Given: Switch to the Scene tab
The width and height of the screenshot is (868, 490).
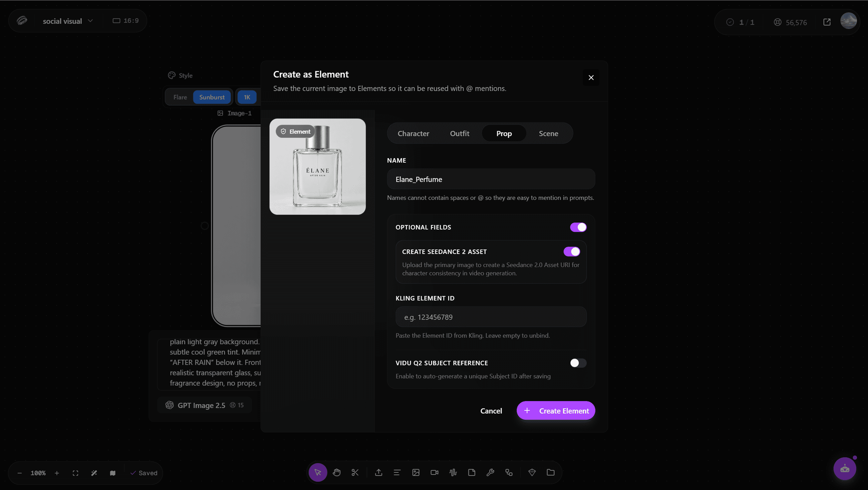Looking at the screenshot, I should 548,133.
